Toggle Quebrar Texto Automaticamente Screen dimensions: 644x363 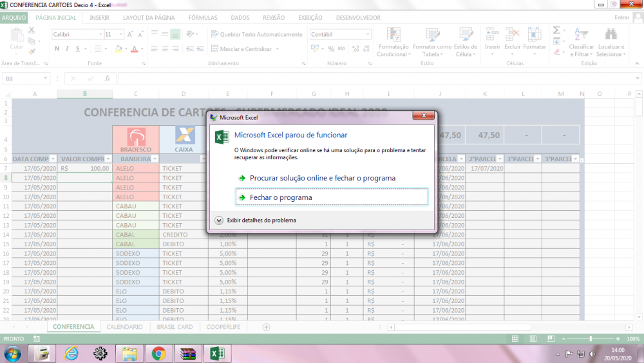click(x=256, y=35)
